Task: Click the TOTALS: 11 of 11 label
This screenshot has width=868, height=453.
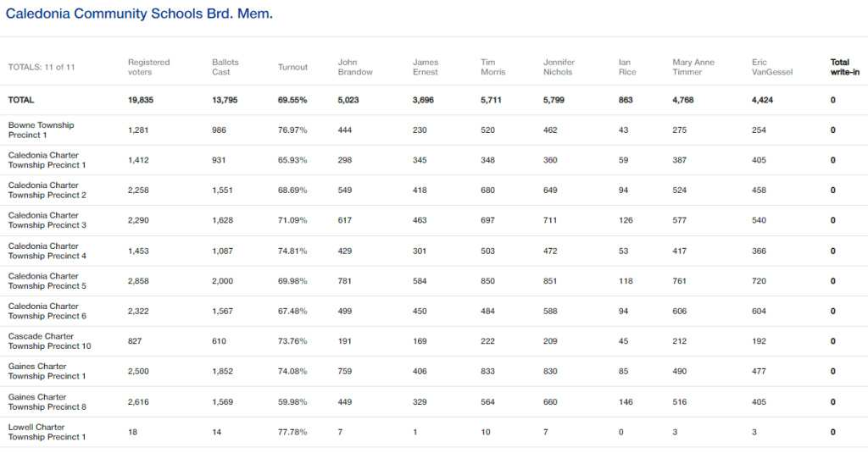Action: [x=42, y=67]
